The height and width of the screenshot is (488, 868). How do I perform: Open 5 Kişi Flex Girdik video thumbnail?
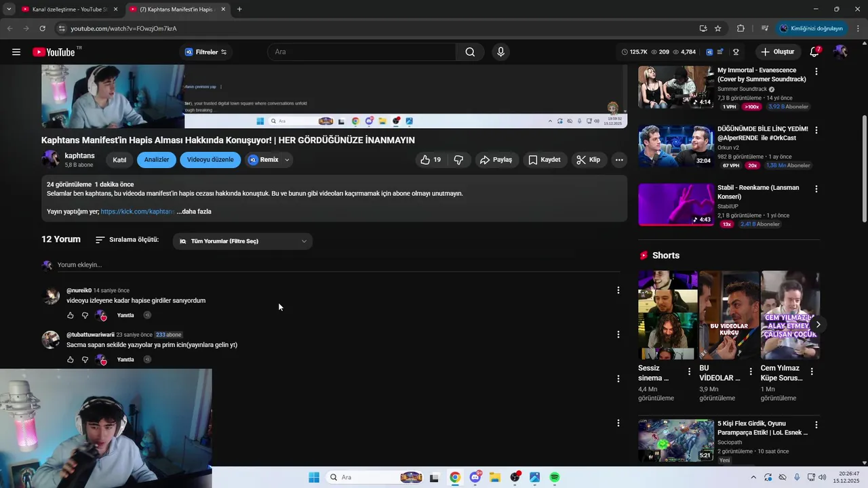point(676,441)
